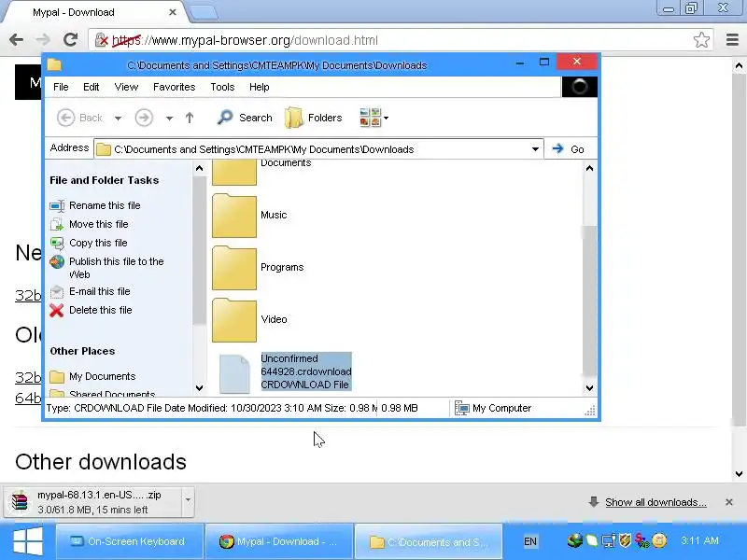Viewport: 747px width, 560px height.
Task: Click scroll up arrow of file list
Action: click(589, 168)
